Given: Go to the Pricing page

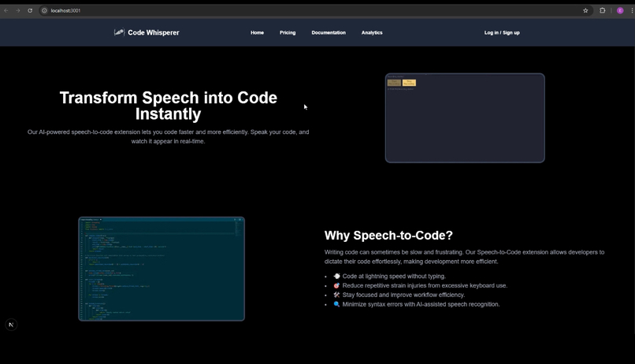Looking at the screenshot, I should click(288, 33).
